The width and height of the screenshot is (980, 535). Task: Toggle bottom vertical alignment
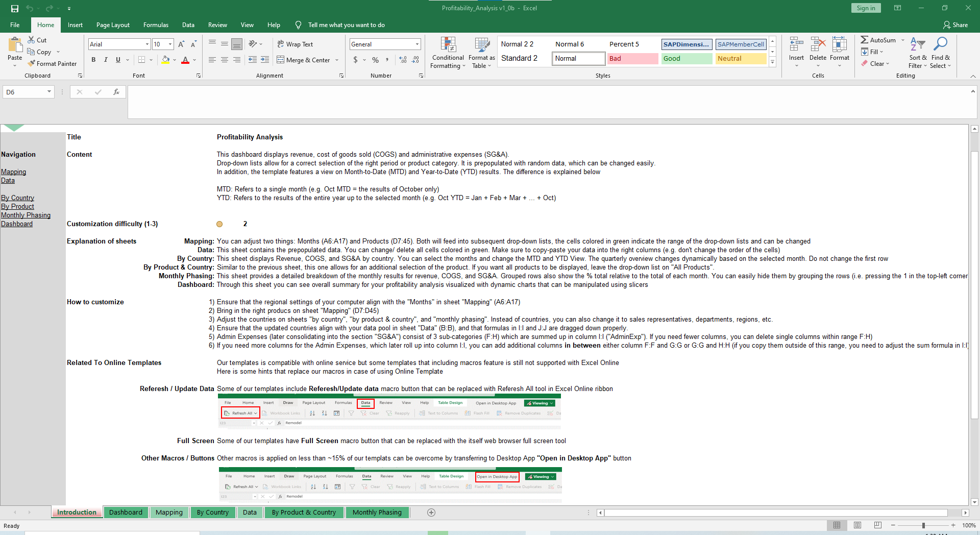pos(237,44)
